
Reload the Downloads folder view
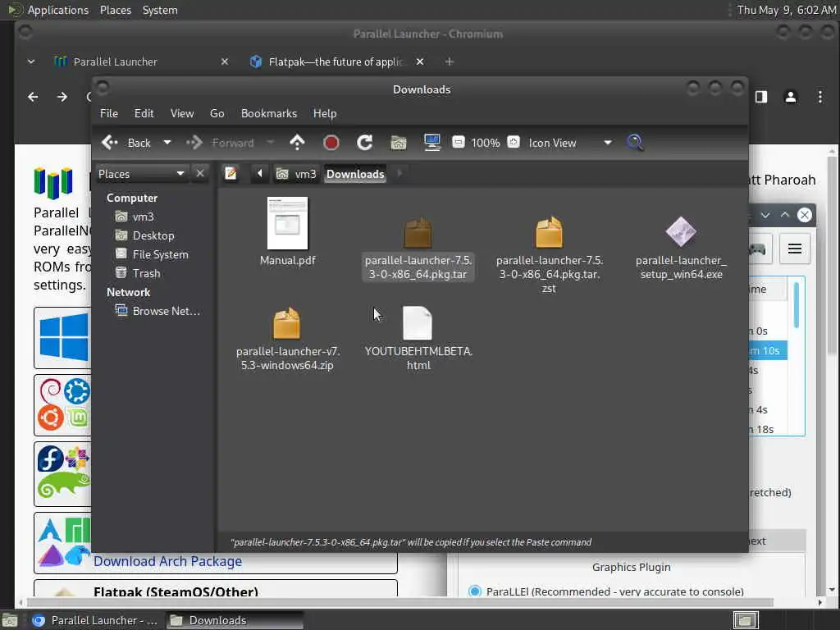coord(365,143)
